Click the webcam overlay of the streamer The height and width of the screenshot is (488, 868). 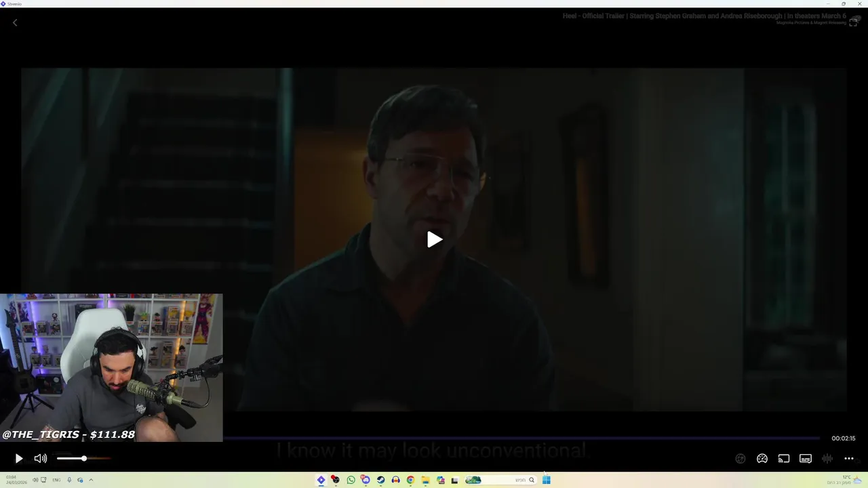(111, 367)
